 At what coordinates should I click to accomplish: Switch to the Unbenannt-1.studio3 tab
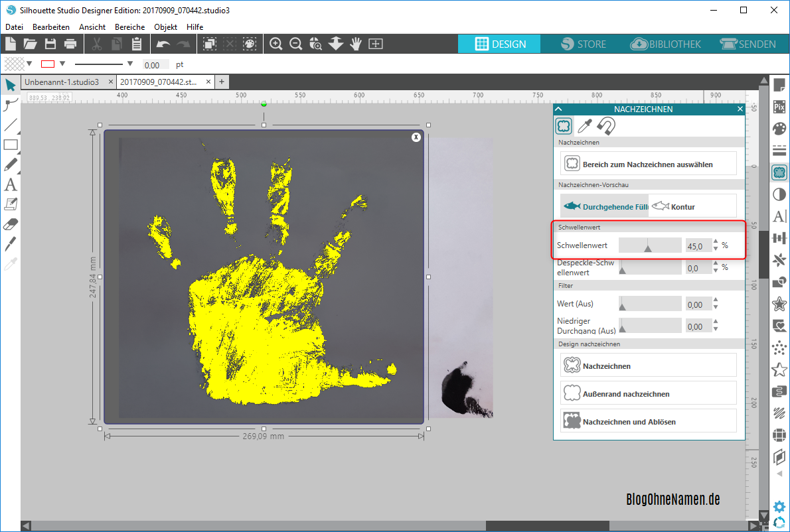click(61, 82)
